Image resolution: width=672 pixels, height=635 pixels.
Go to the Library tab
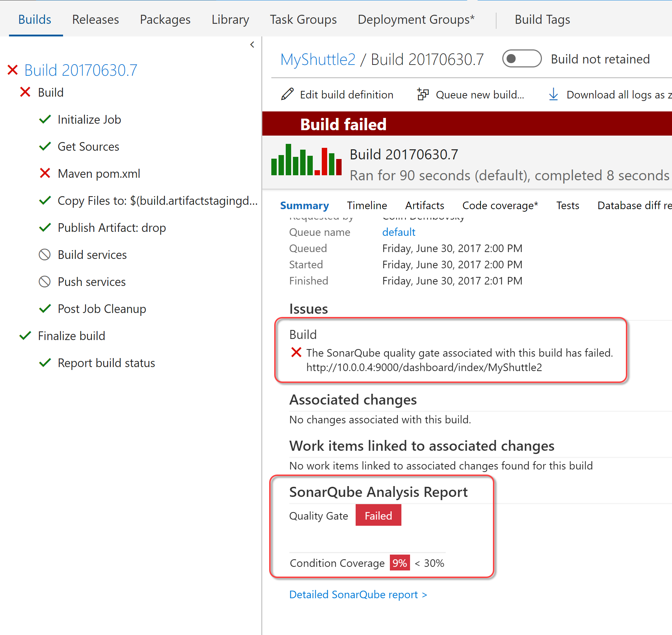coord(230,19)
